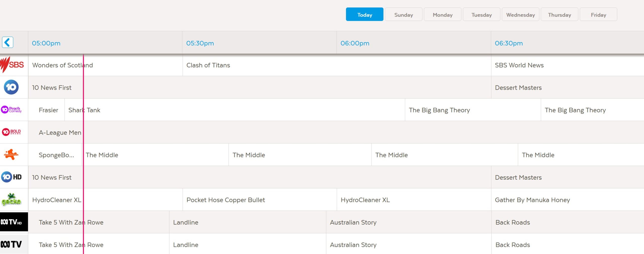Show the Friday guide tab
The image size is (644, 254).
click(x=598, y=15)
